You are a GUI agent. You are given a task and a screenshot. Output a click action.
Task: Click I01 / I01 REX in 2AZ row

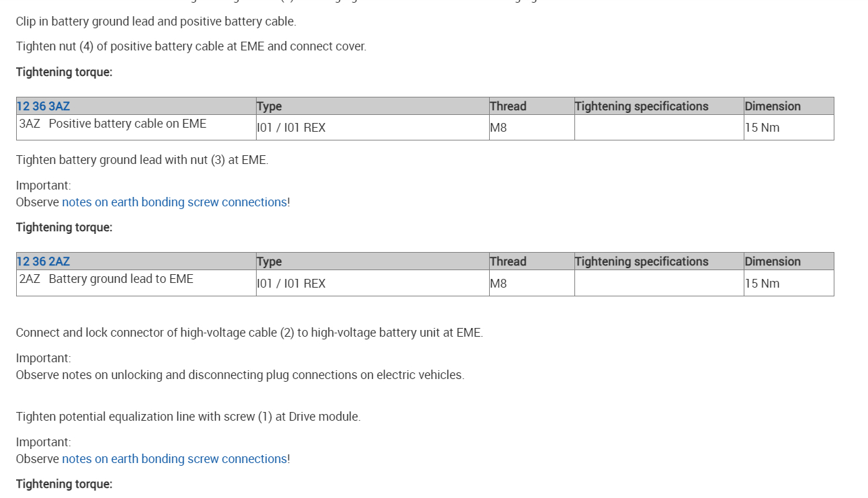tap(291, 284)
